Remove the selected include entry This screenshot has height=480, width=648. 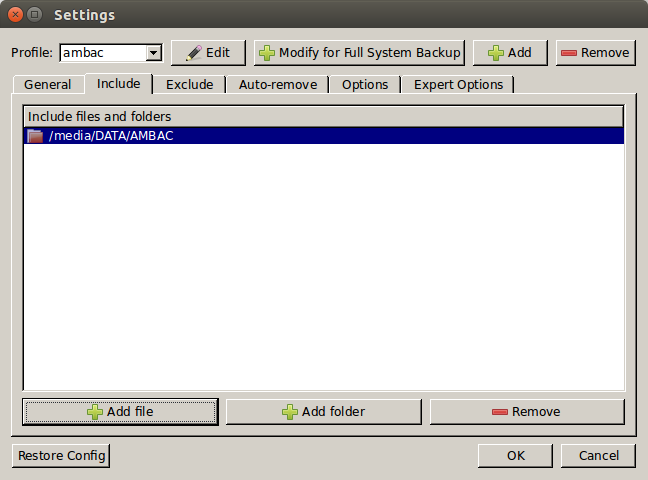click(x=527, y=412)
